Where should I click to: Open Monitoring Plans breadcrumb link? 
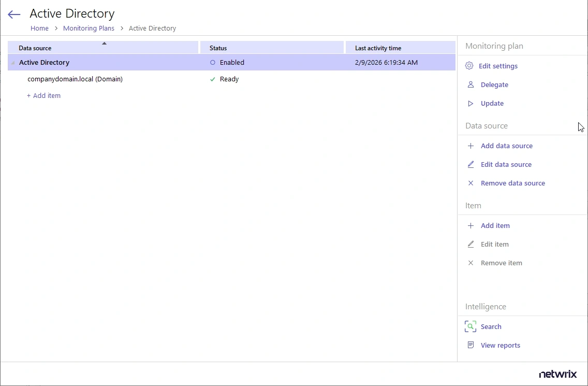pos(89,28)
